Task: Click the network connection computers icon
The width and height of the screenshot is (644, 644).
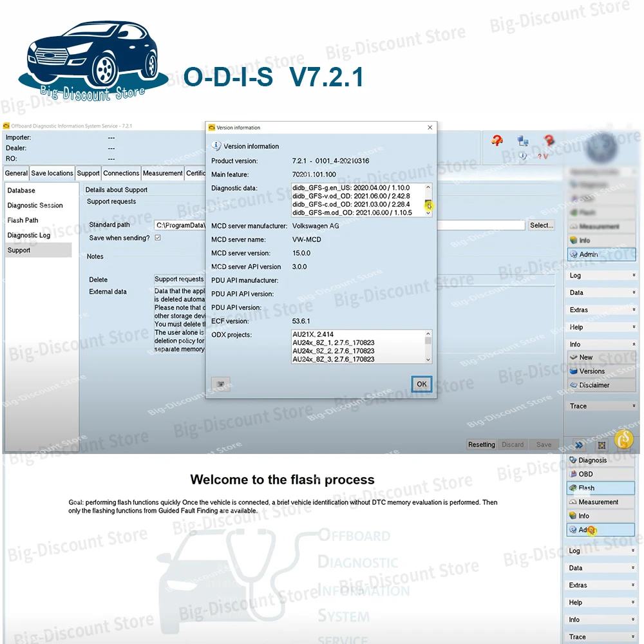Action: (523, 141)
